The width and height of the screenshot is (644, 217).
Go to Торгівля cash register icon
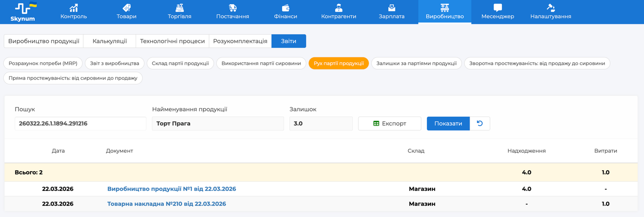tap(179, 8)
